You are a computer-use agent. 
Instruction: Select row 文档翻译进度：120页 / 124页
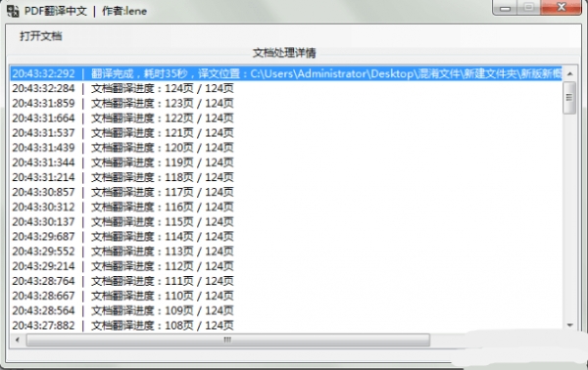click(x=286, y=148)
